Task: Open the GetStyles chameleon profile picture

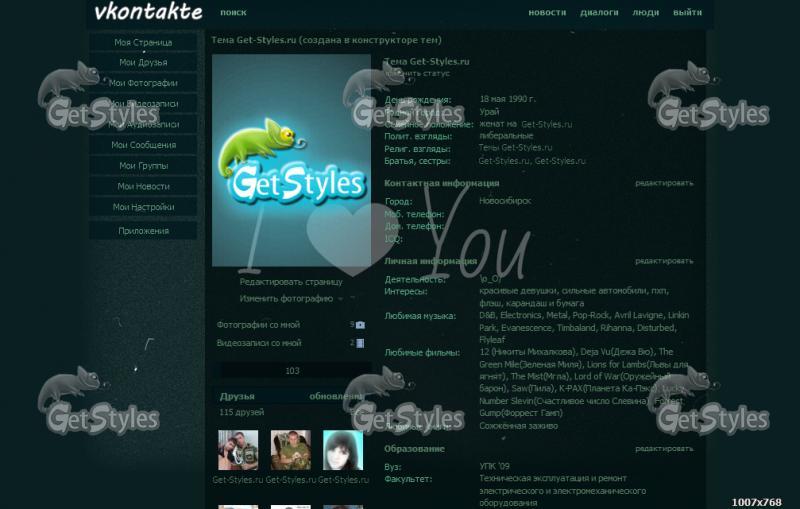Action: tap(291, 160)
